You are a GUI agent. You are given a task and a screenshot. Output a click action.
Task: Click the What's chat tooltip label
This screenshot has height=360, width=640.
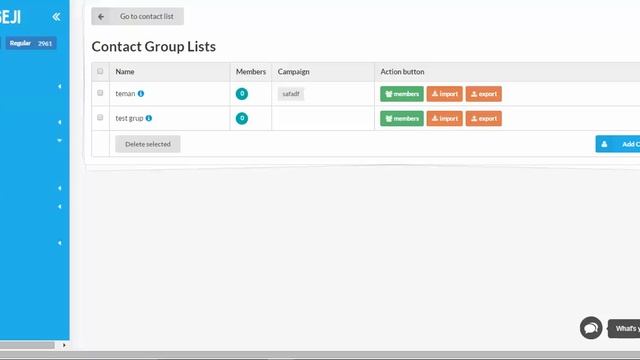pos(624,328)
